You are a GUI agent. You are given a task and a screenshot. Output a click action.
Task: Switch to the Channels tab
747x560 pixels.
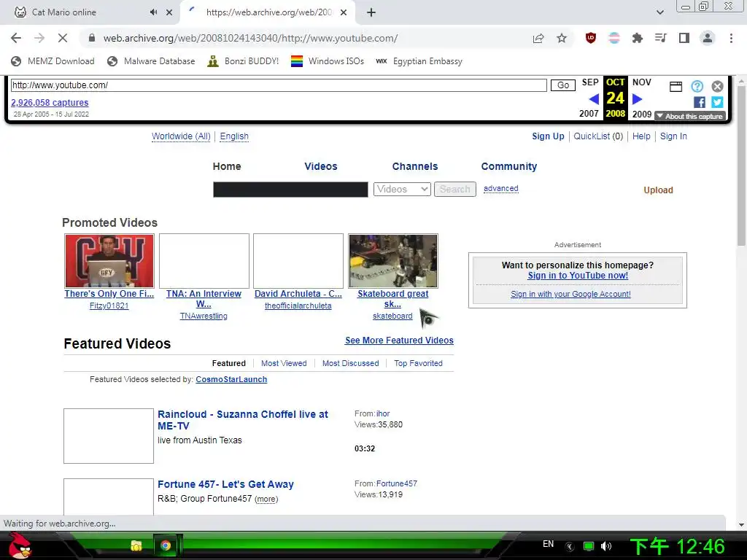pos(415,166)
